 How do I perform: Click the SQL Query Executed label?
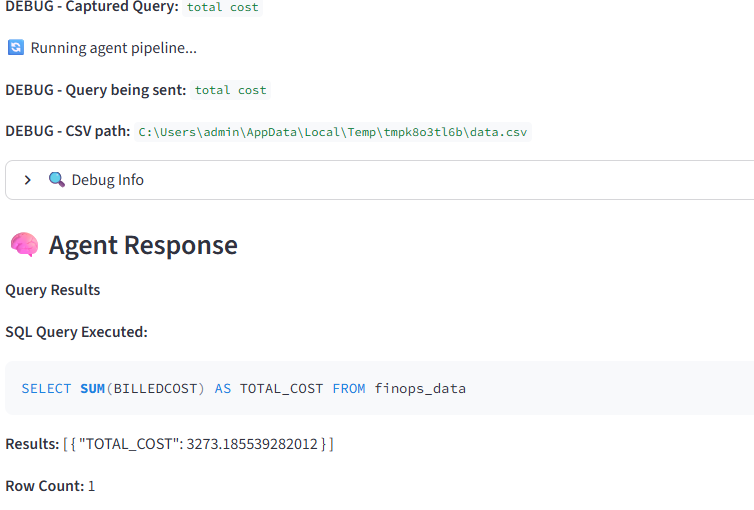76,332
